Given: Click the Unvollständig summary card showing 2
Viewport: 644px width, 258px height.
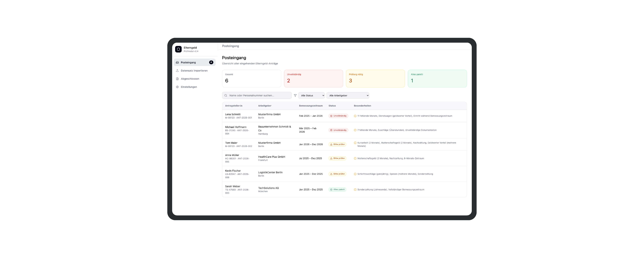Looking at the screenshot, I should point(314,78).
